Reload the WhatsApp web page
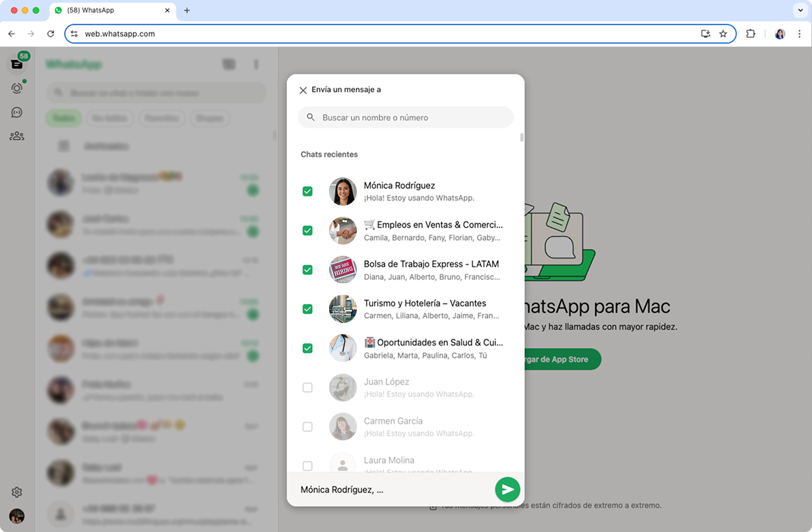The width and height of the screenshot is (812, 532). (x=51, y=34)
